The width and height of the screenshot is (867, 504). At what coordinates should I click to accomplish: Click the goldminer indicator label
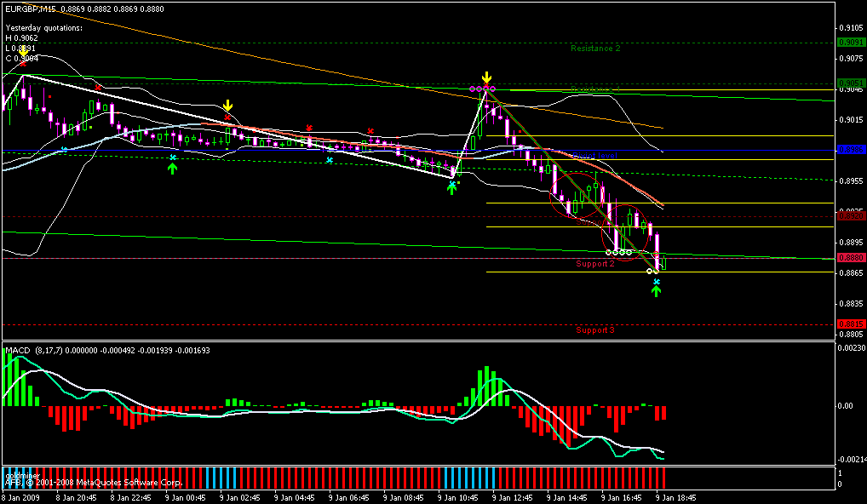click(20, 472)
